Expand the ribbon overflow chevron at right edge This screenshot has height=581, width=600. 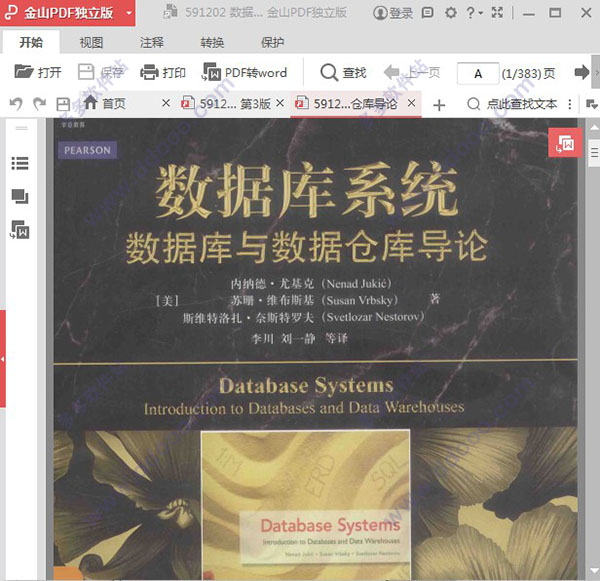point(596,72)
